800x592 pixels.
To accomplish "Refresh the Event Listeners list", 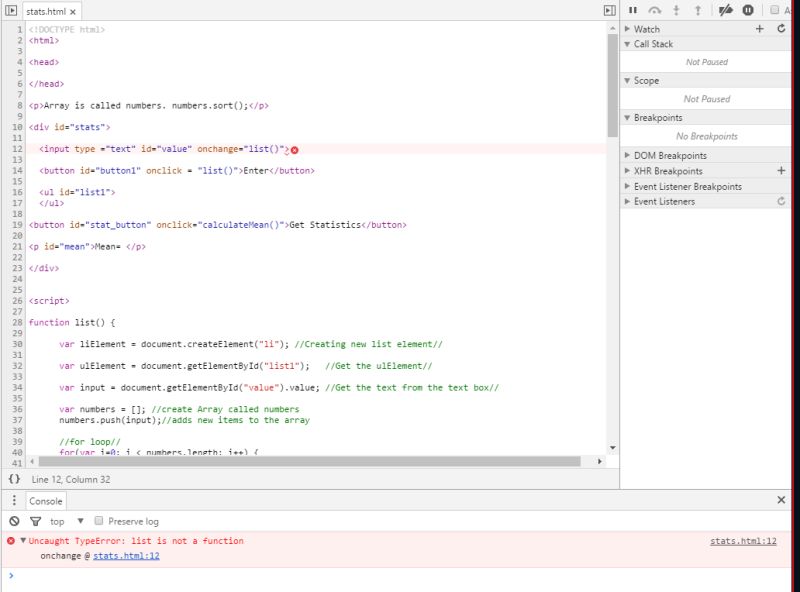I will (x=781, y=200).
